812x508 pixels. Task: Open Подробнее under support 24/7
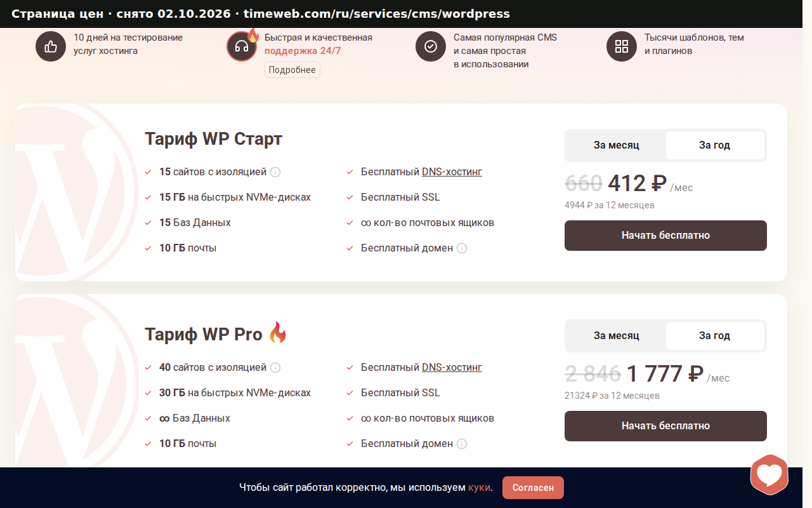pos(292,70)
